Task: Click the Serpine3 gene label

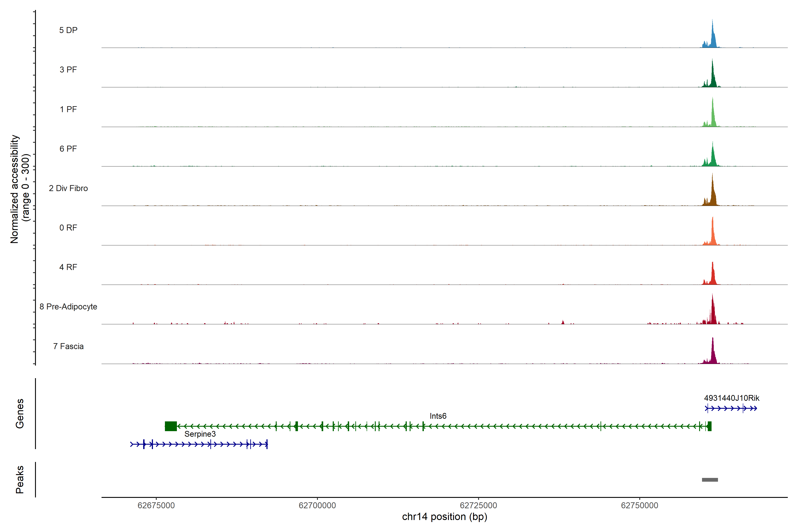Action: pos(200,434)
